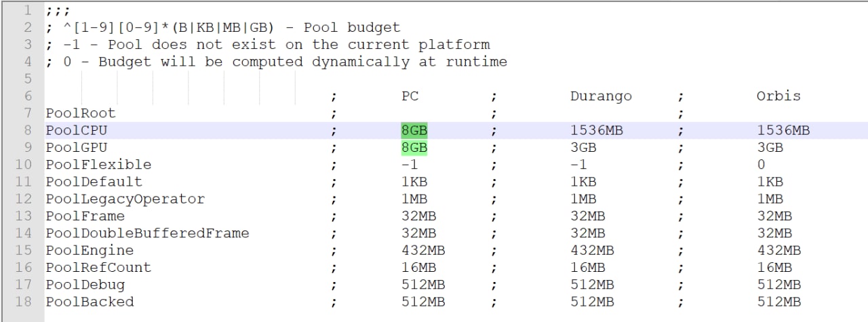Screen dimensions: 868x322
Task: Click the PoolDefault PC value 1KB
Action: pyautogui.click(x=414, y=182)
